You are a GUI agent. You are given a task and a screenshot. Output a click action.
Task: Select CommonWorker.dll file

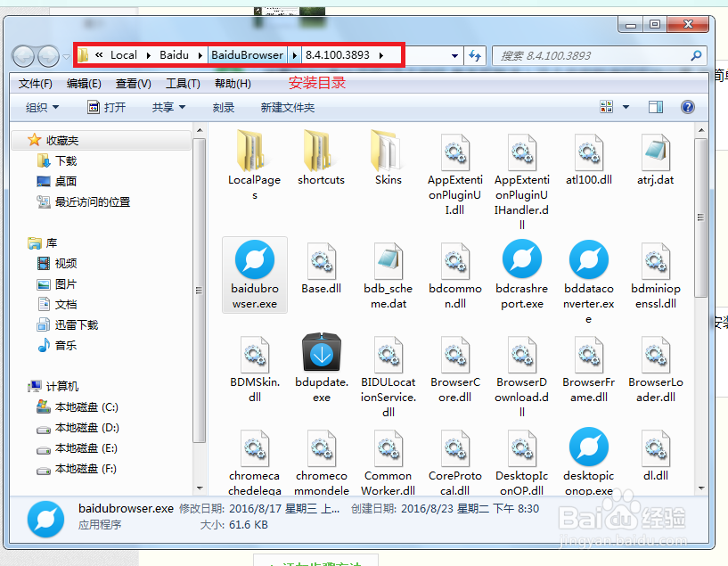[x=388, y=463]
